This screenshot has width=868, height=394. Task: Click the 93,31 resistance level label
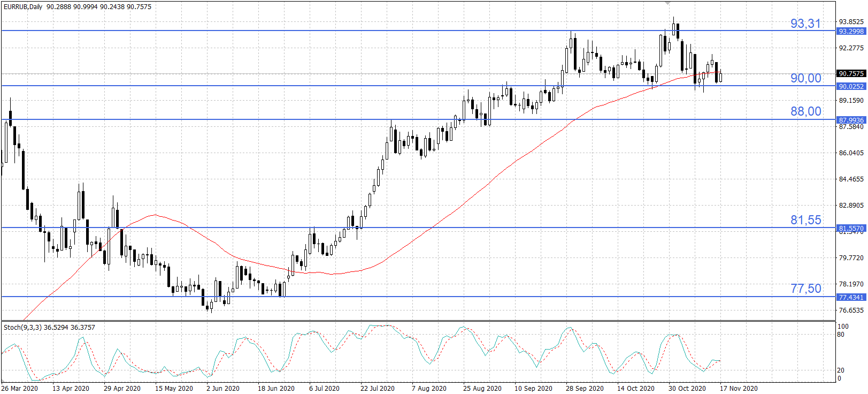coord(805,24)
